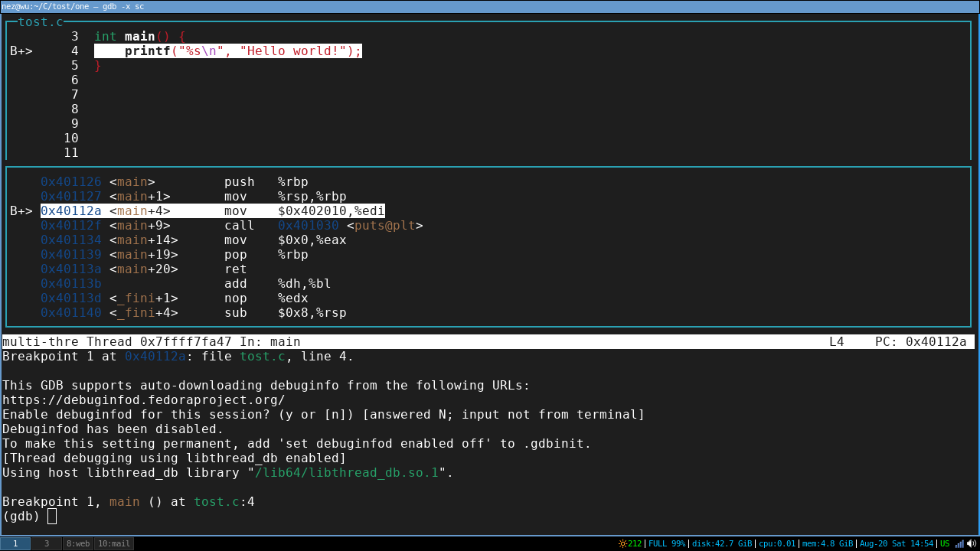Click address 0x401126 in assembly

click(x=71, y=182)
